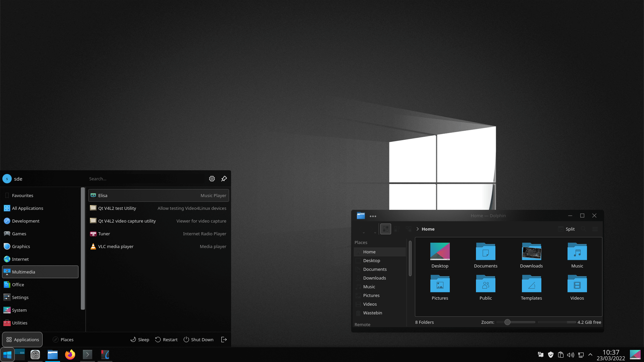Switch Dolphin to Icons view mode
The height and width of the screenshot is (362, 644).
[x=386, y=229]
